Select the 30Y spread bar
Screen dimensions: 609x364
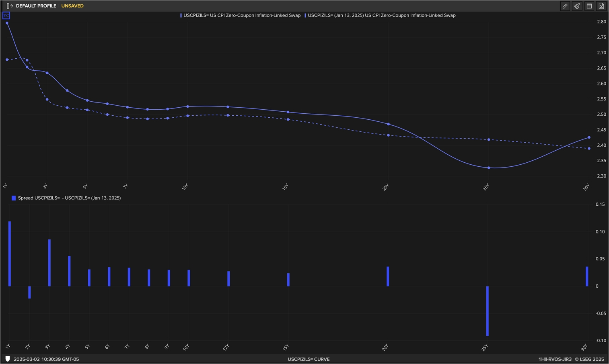pos(587,276)
